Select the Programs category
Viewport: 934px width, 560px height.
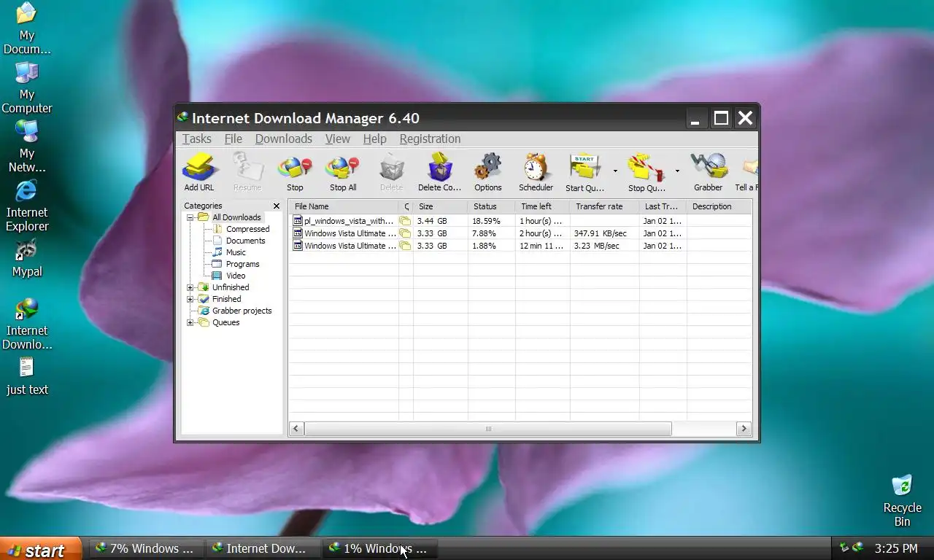tap(242, 264)
